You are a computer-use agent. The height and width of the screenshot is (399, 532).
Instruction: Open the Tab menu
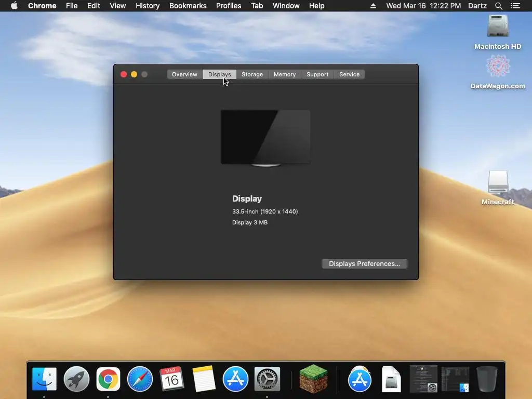click(x=257, y=6)
